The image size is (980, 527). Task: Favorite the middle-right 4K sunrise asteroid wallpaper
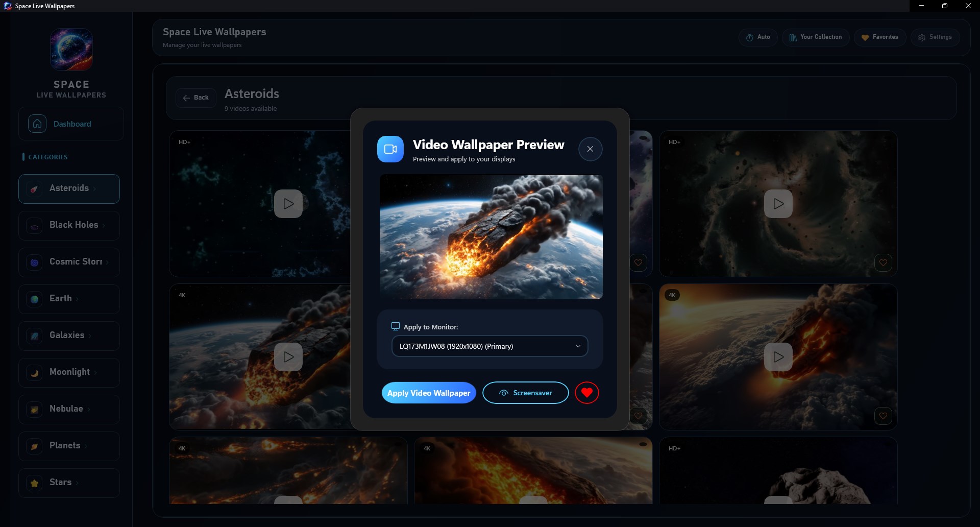tap(883, 416)
